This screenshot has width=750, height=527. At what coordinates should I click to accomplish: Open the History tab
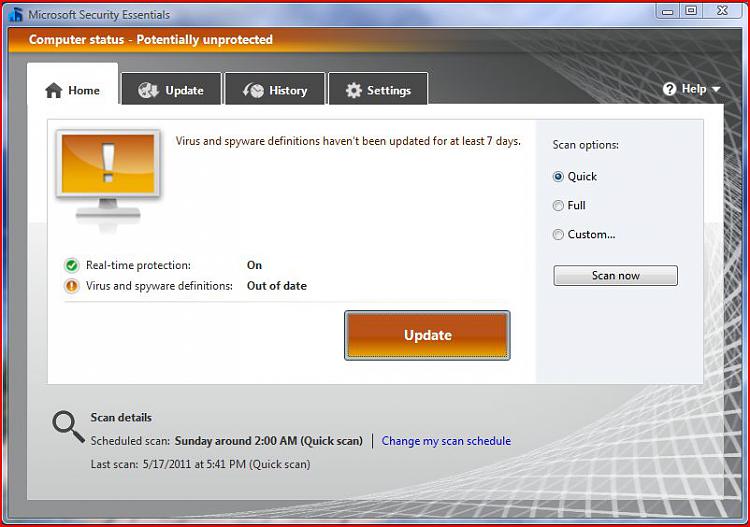tap(275, 89)
